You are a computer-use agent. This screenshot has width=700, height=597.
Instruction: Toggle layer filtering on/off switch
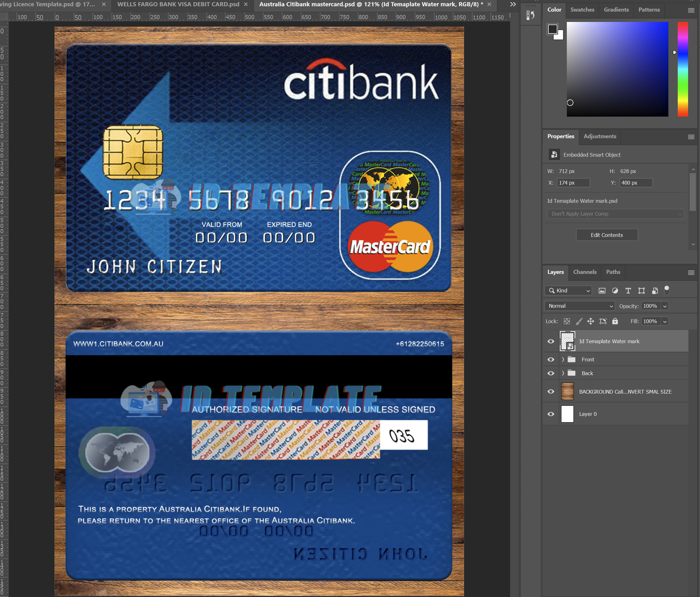coord(666,290)
